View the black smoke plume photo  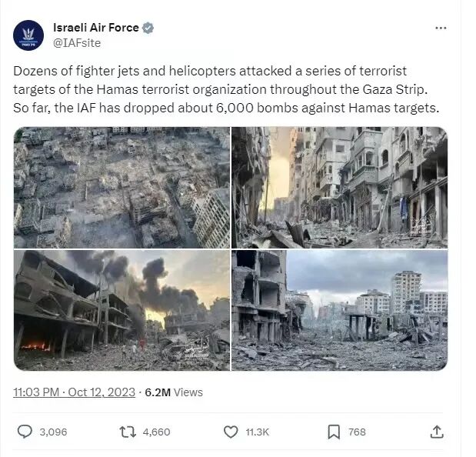(x=121, y=310)
